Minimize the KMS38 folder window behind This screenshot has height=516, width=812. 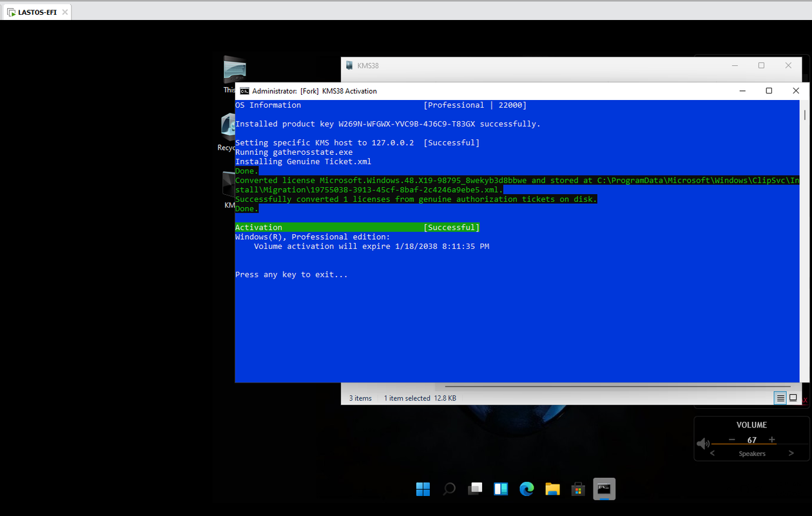735,65
